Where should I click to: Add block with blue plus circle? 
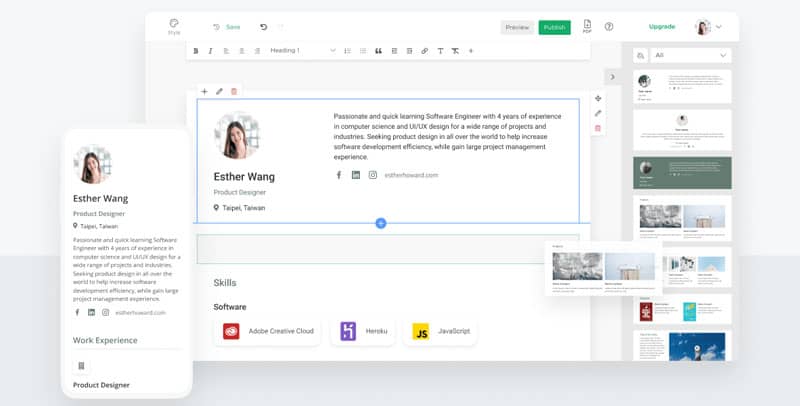click(381, 223)
